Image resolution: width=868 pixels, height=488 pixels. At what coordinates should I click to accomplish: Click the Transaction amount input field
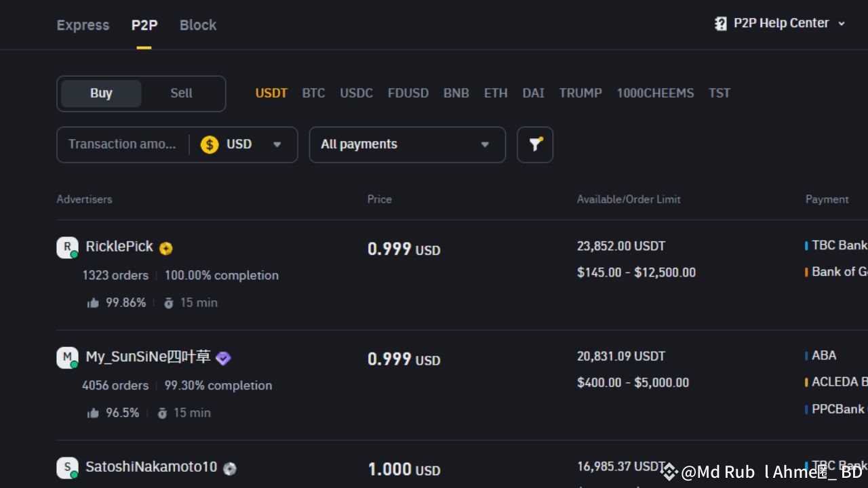click(122, 144)
